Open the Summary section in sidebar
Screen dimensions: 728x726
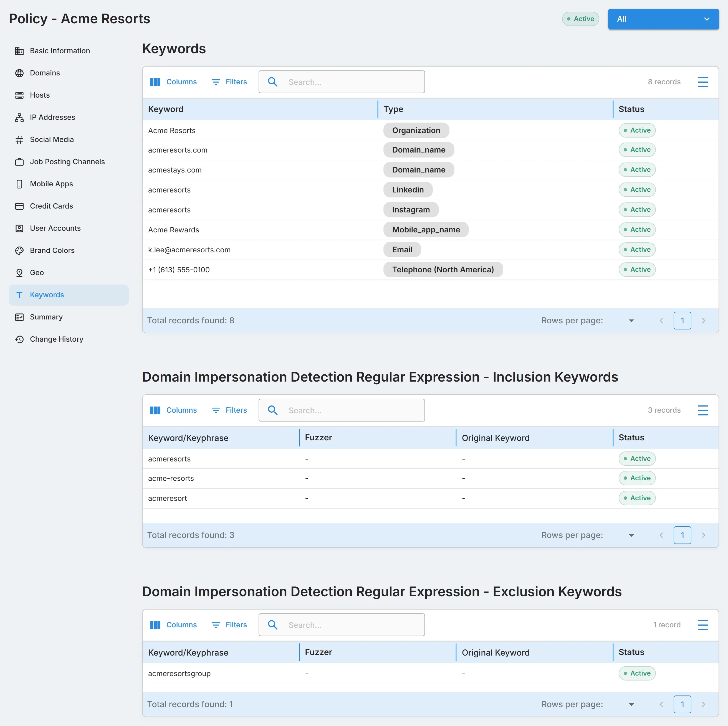[69, 317]
